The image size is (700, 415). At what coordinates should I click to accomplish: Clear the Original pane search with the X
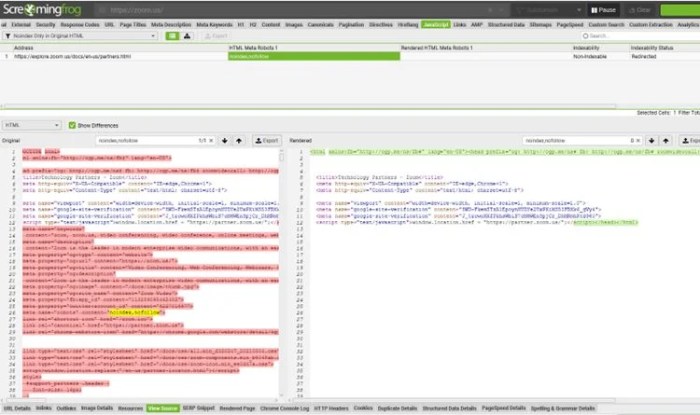click(x=211, y=141)
